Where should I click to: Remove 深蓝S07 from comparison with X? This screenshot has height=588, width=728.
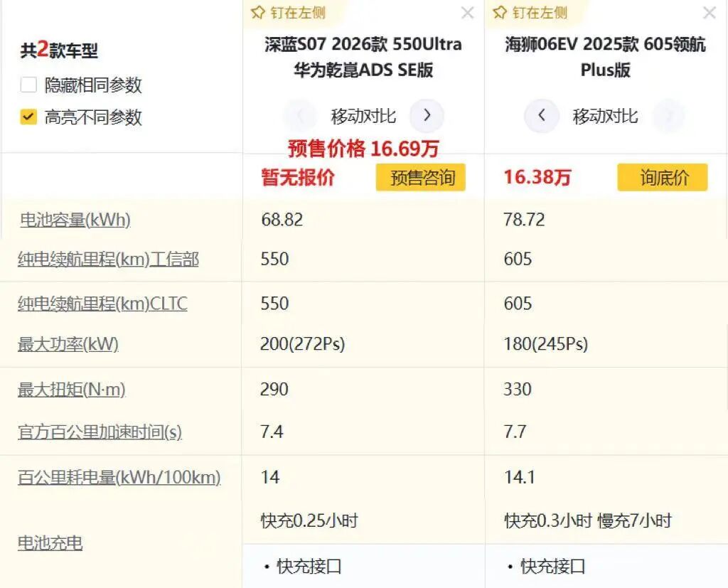(x=468, y=13)
